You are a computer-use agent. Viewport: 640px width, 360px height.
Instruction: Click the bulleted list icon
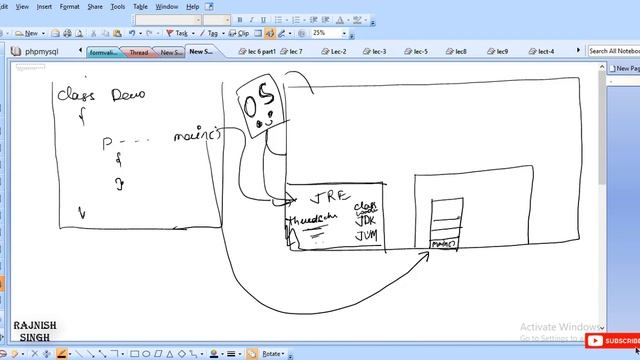click(278, 20)
